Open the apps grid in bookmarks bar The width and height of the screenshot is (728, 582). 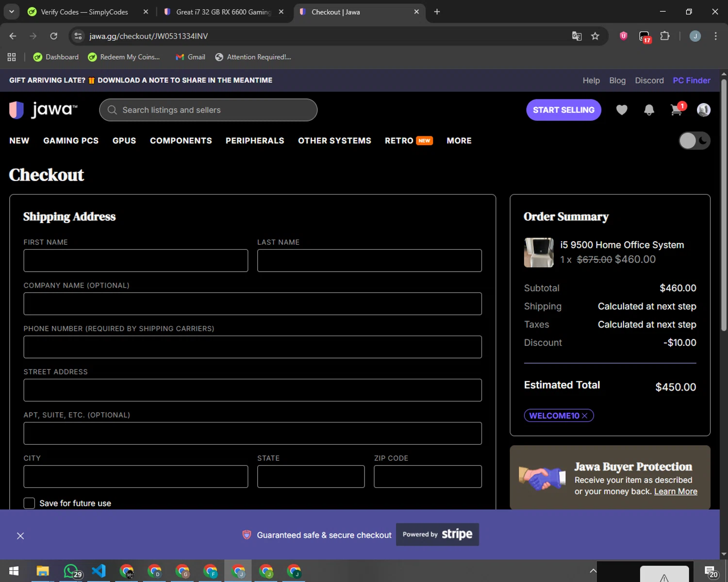point(12,57)
